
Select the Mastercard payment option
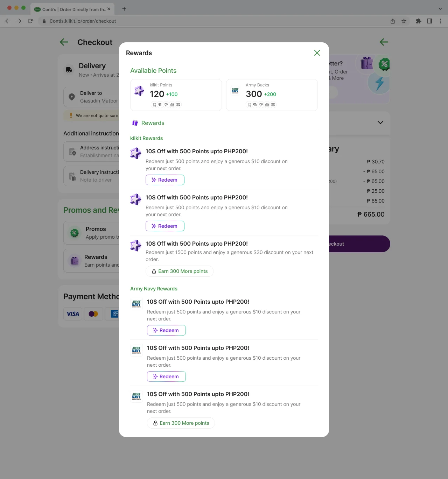(x=93, y=314)
